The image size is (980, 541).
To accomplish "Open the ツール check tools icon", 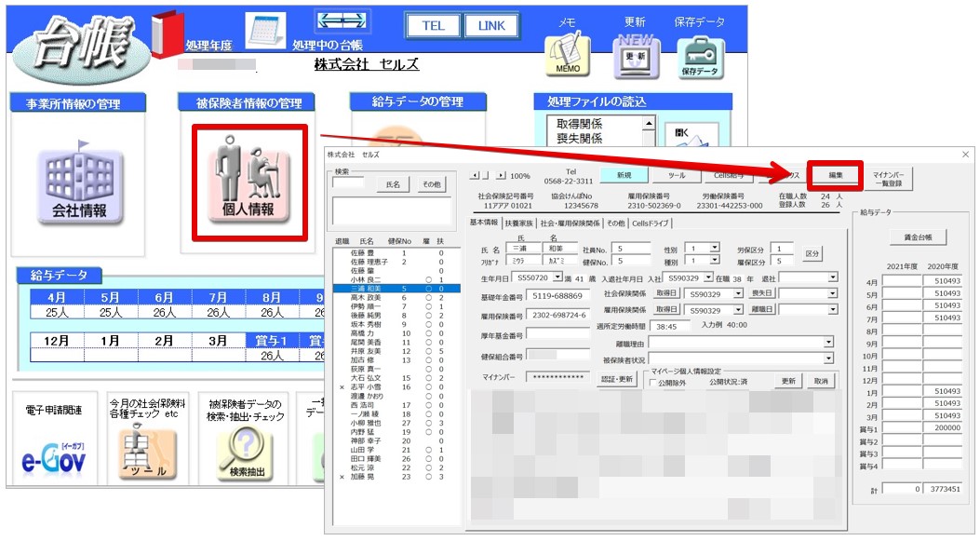I will pos(146,453).
